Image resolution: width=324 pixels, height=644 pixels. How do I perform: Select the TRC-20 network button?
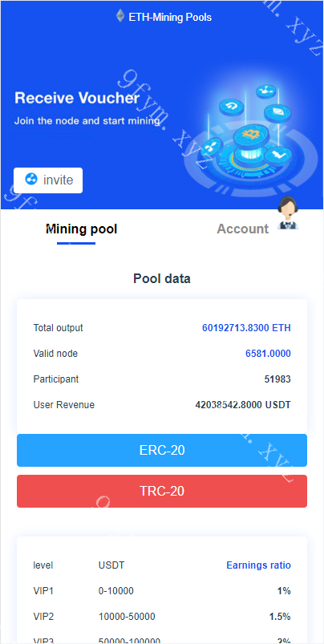click(x=162, y=491)
